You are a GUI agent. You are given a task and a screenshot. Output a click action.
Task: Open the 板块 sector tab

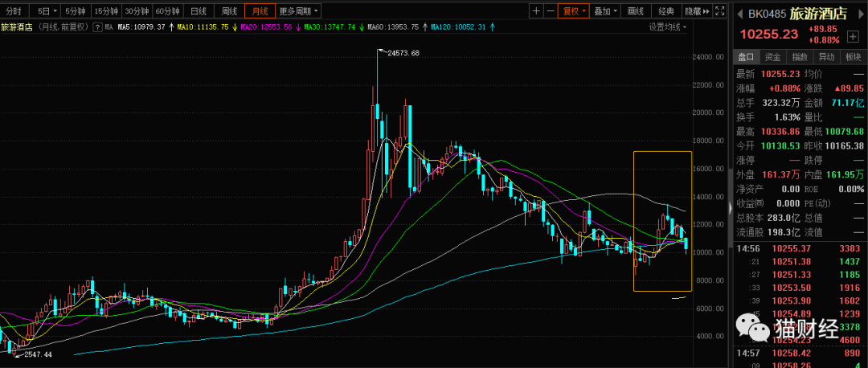853,56
